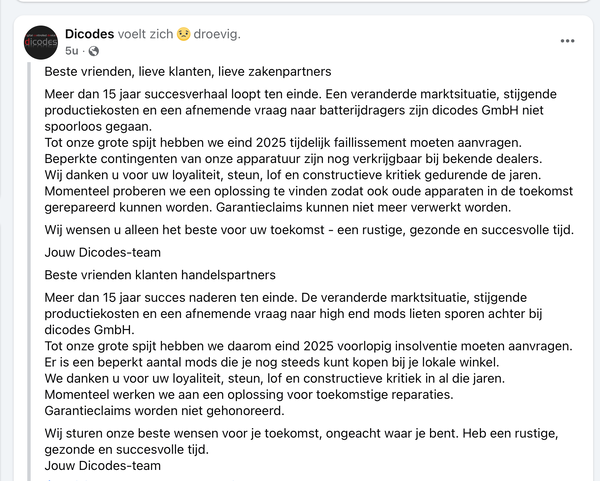Open the '5u' post timestamp link
The height and width of the screenshot is (481, 600).
click(x=71, y=50)
